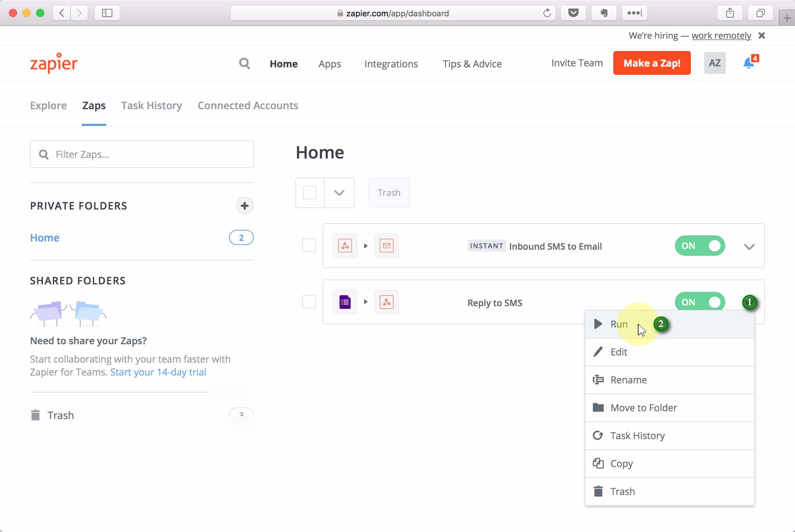Open the Connected Accounts tab
The image size is (795, 532).
click(x=248, y=105)
